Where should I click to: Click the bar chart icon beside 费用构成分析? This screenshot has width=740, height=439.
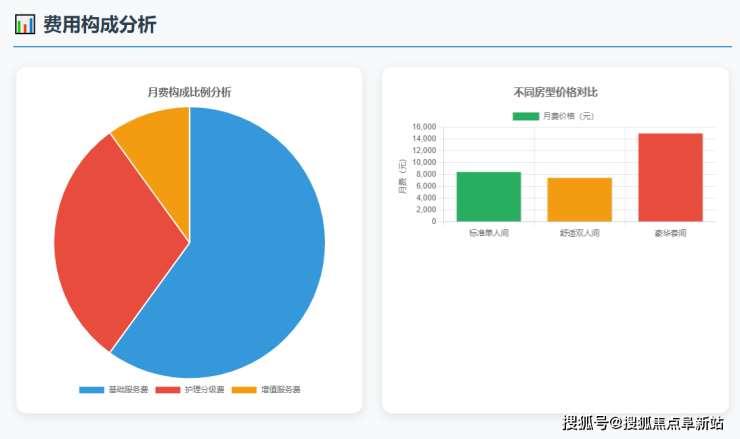26,25
